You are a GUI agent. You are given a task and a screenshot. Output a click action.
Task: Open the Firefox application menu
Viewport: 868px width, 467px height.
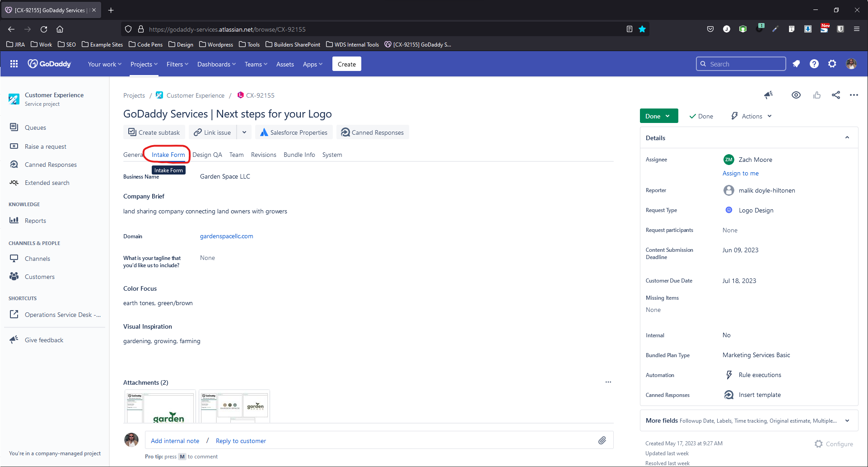click(857, 29)
